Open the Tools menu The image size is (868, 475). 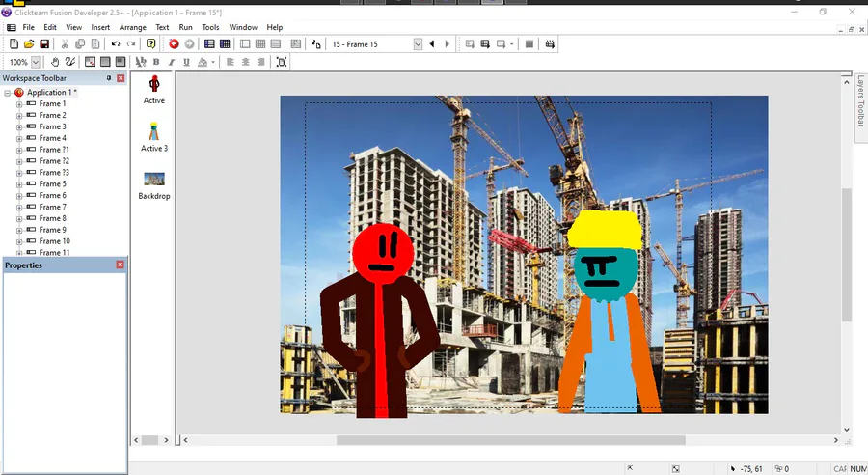[210, 27]
